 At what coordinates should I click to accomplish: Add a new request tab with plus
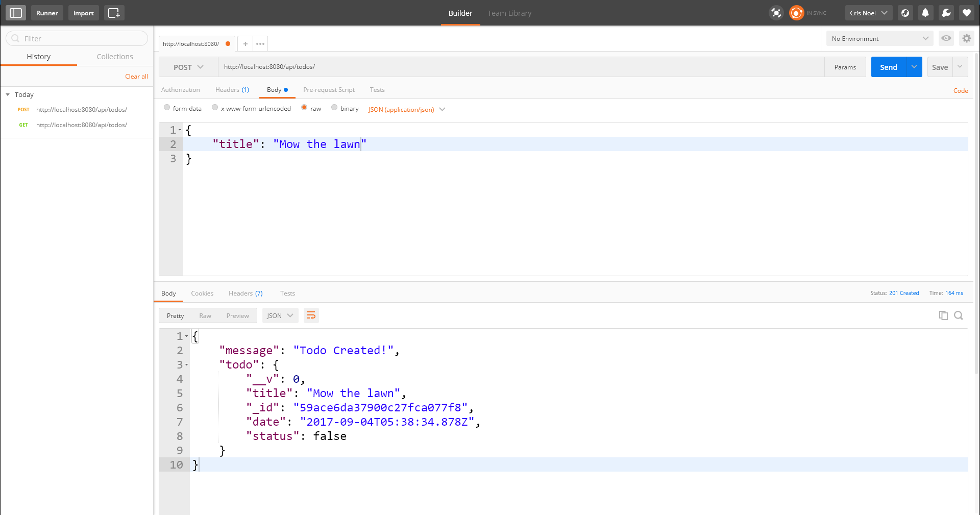click(246, 44)
